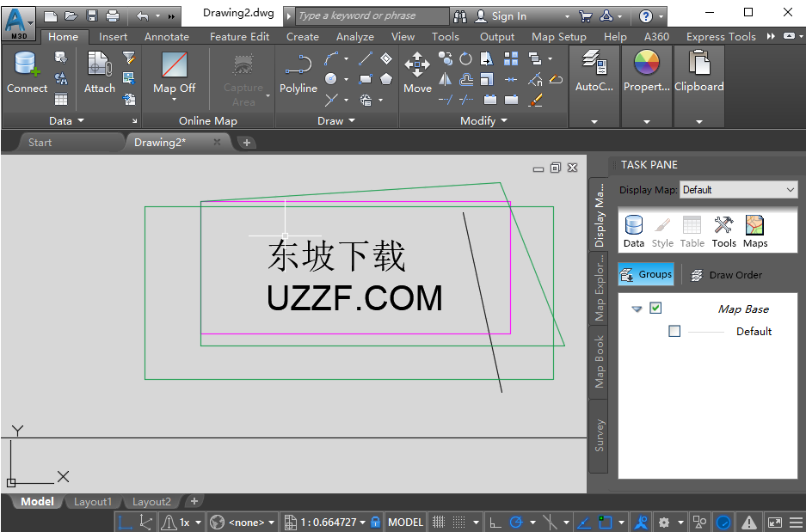Screen dimensions: 806x532
Task: Expand the Modify panel dropdown
Action: pyautogui.click(x=504, y=120)
